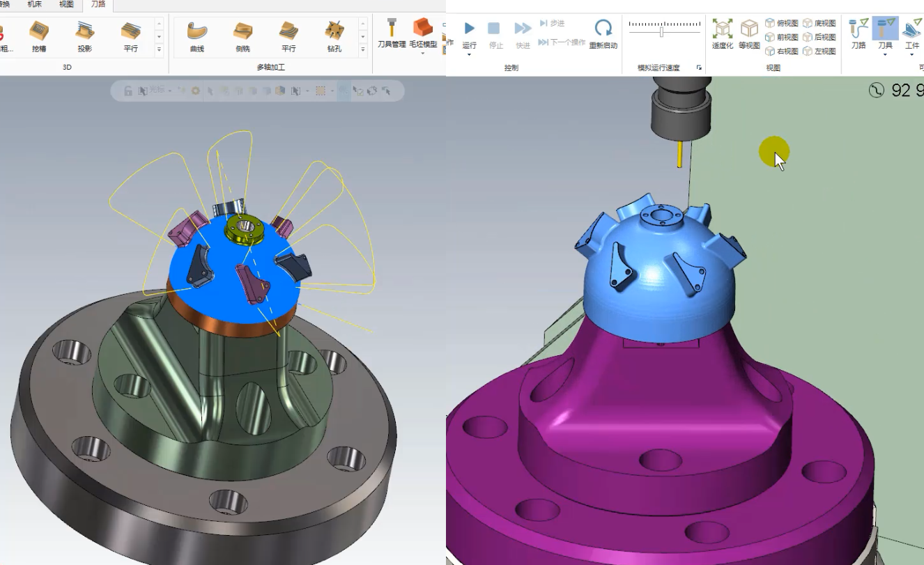The height and width of the screenshot is (565, 924).
Task: Choose the 投影 projection toolpath in 3D
Action: pyautogui.click(x=85, y=36)
